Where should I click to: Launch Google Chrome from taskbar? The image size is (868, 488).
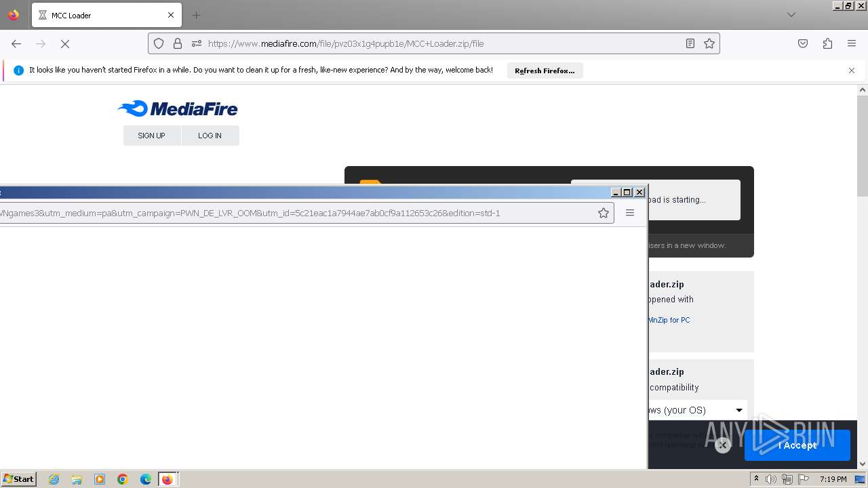(123, 479)
